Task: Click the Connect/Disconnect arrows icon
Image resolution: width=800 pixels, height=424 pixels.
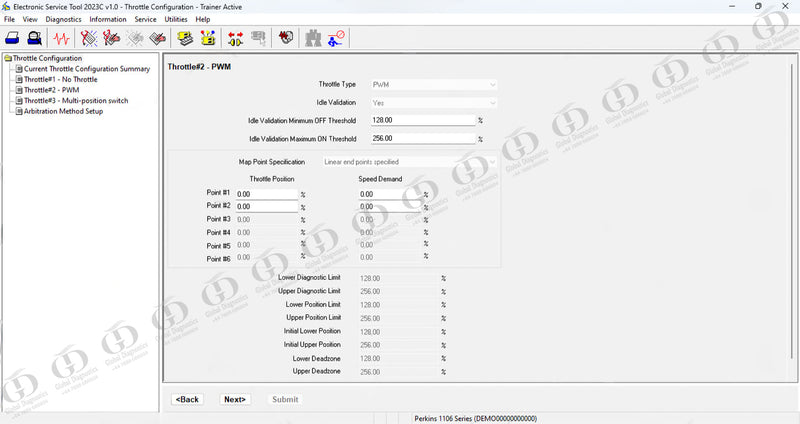Action: click(235, 38)
